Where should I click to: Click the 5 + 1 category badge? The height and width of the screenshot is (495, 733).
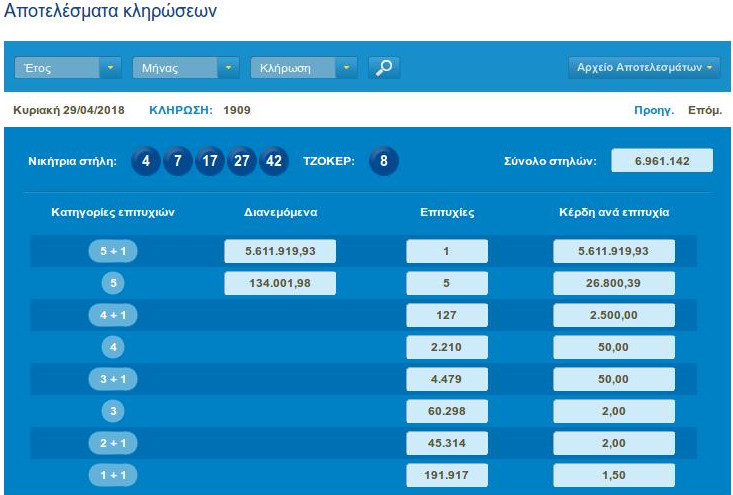[x=112, y=252]
